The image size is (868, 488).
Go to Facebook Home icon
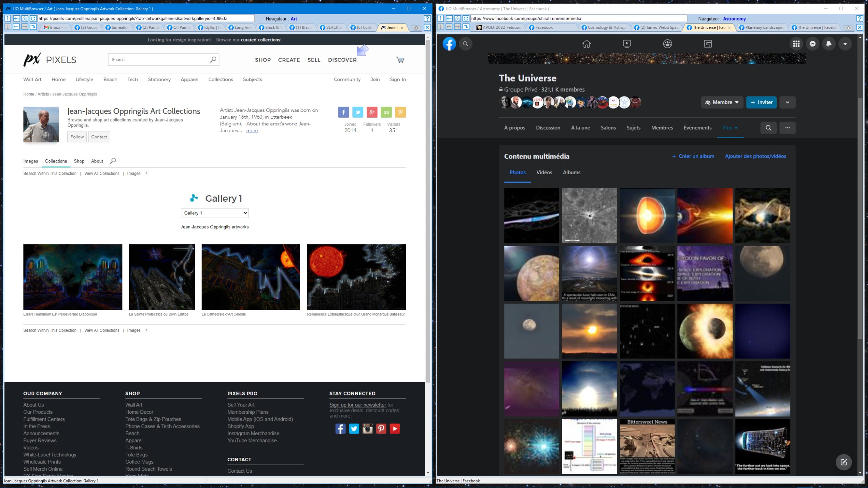coord(586,44)
